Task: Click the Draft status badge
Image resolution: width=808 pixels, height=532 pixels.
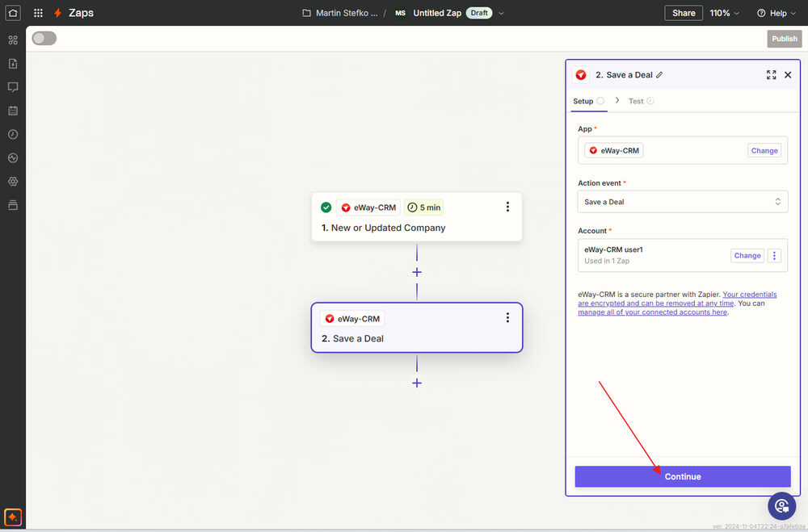Action: point(479,13)
